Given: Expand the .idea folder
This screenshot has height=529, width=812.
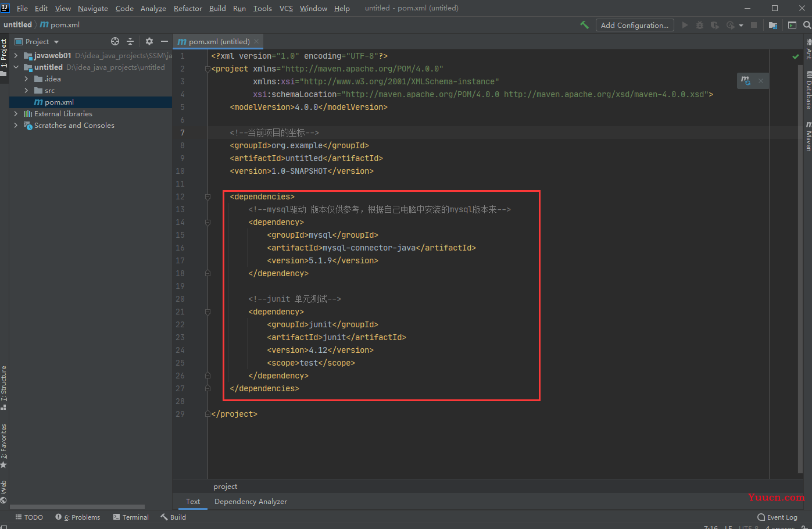Looking at the screenshot, I should (26, 79).
